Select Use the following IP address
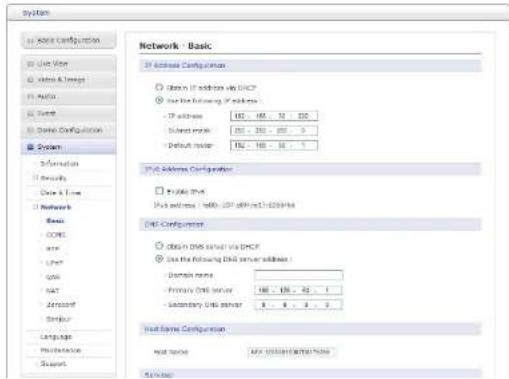The width and height of the screenshot is (509, 379). (159, 100)
